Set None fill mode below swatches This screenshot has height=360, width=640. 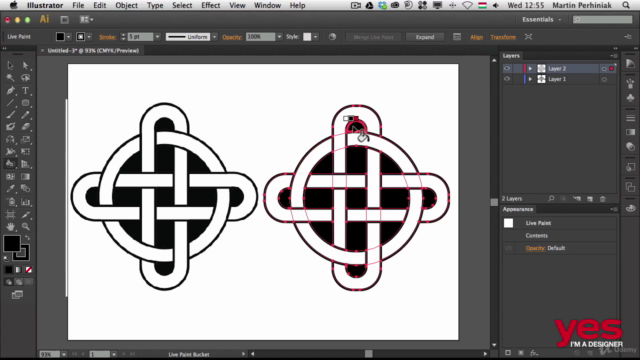click(x=29, y=270)
